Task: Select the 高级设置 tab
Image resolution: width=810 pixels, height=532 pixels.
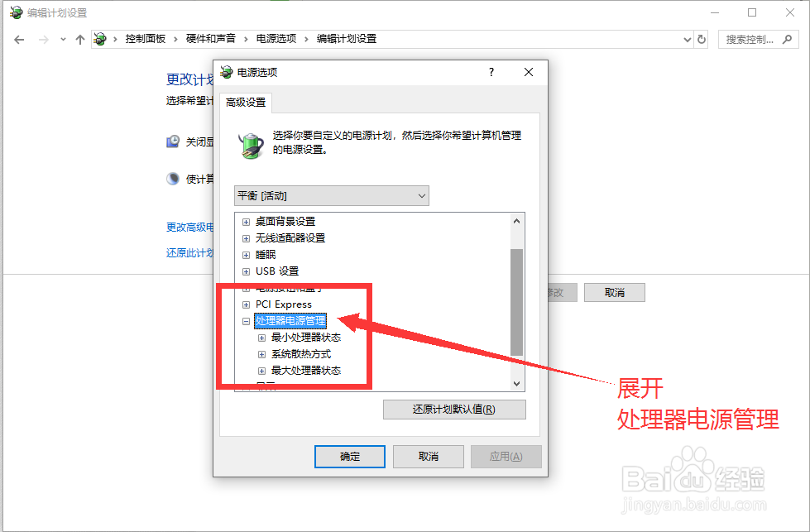Action: (x=246, y=103)
